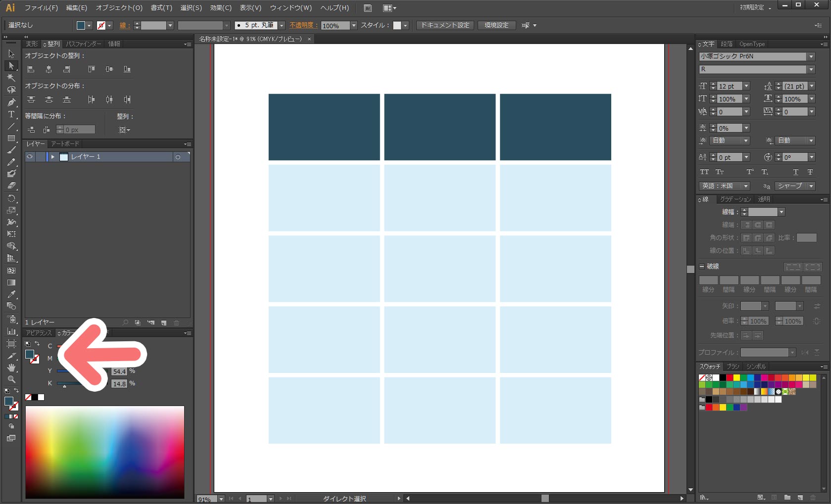Open the (21 pt) leading dropdown
831x504 pixels.
point(812,86)
